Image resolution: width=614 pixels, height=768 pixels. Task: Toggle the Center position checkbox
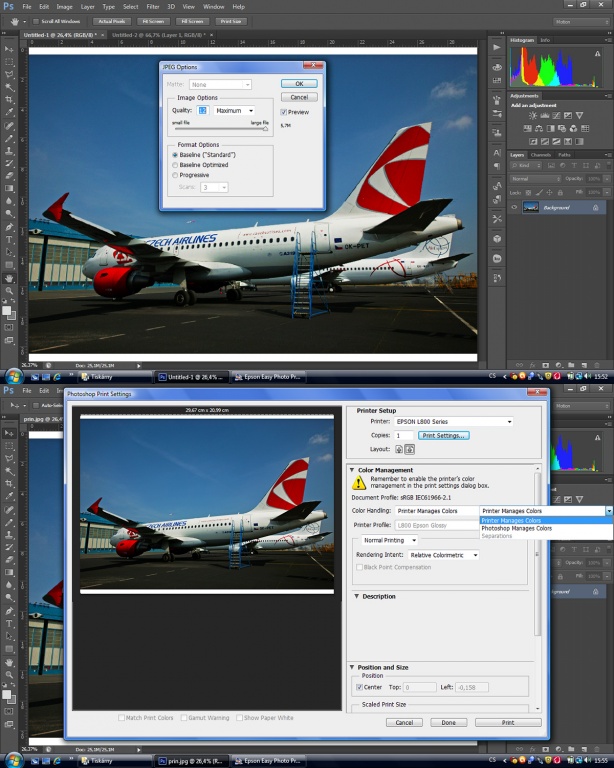click(359, 687)
